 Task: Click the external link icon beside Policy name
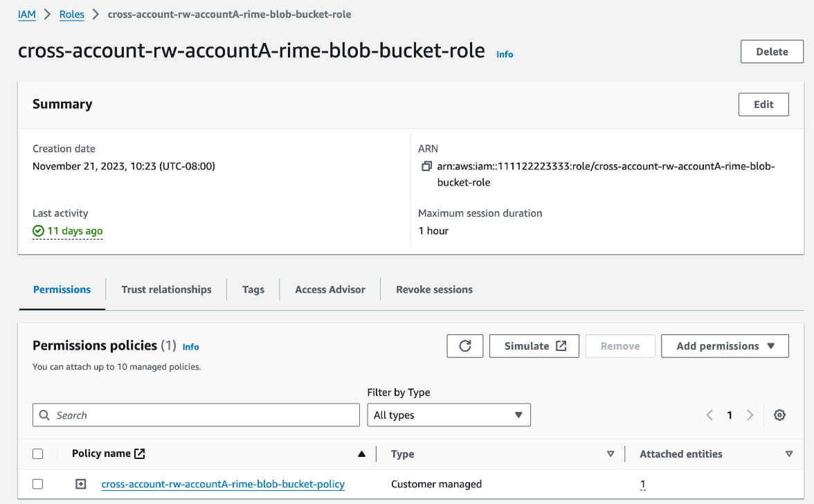click(140, 453)
